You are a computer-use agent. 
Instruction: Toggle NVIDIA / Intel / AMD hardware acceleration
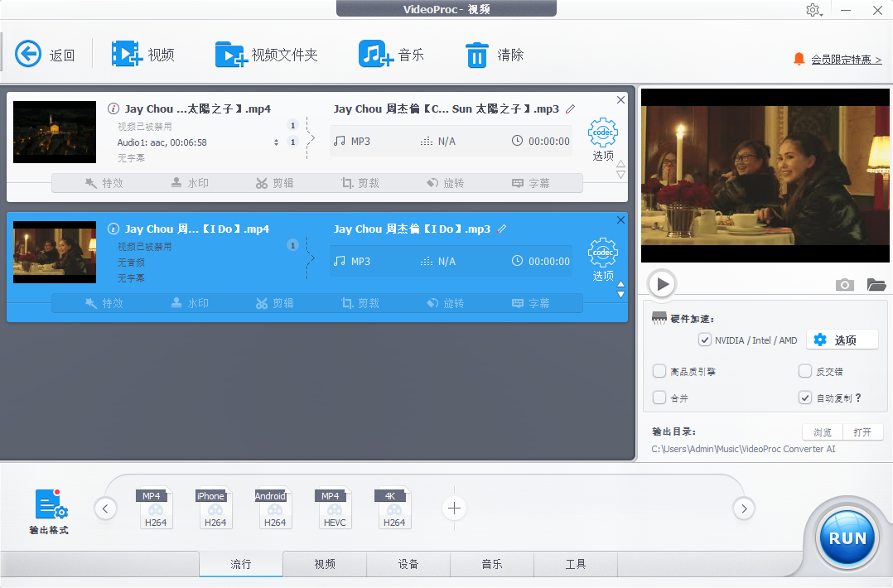tap(705, 340)
